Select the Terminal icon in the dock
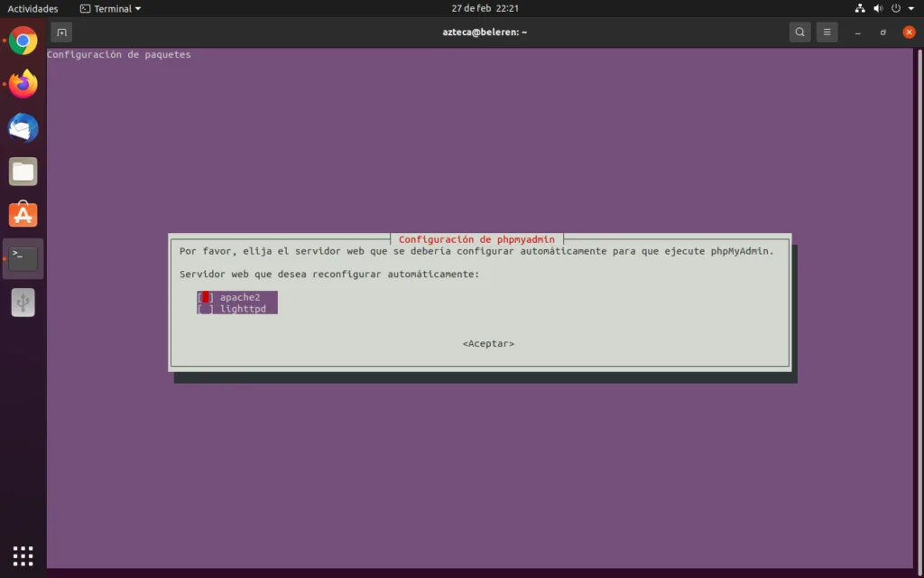 click(23, 259)
